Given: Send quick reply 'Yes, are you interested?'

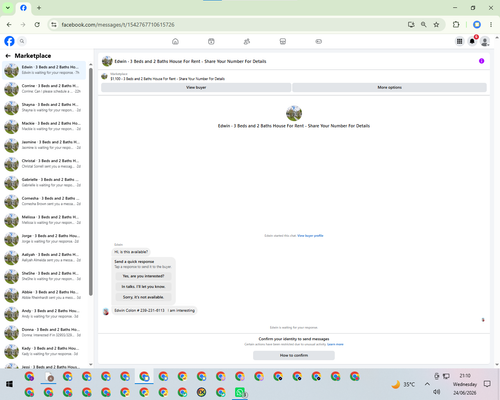Looking at the screenshot, I should click(143, 276).
